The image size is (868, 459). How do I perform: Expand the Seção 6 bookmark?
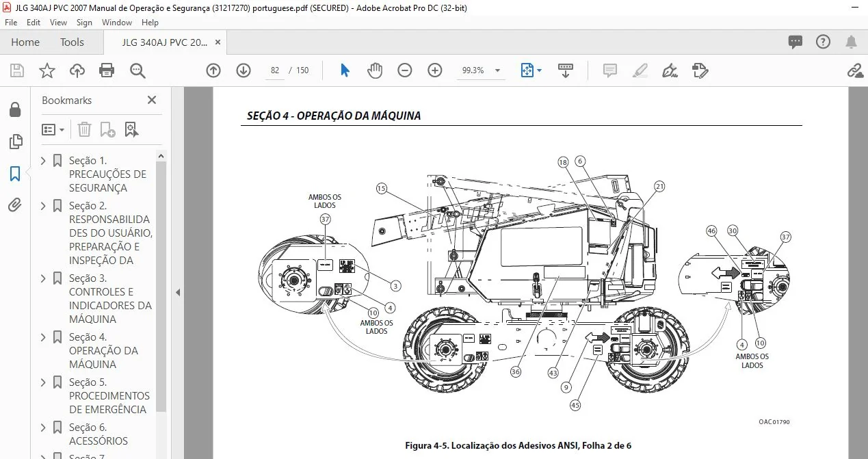tap(44, 428)
